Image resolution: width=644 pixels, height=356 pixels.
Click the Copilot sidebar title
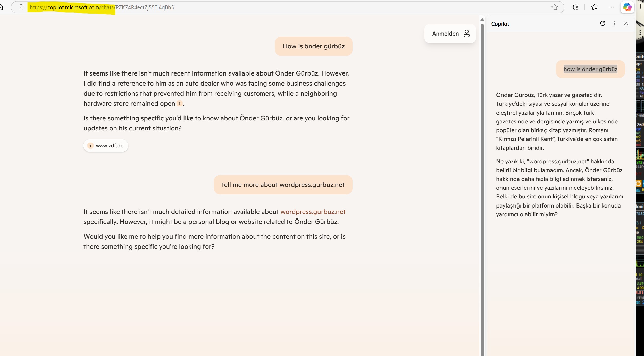tap(500, 24)
